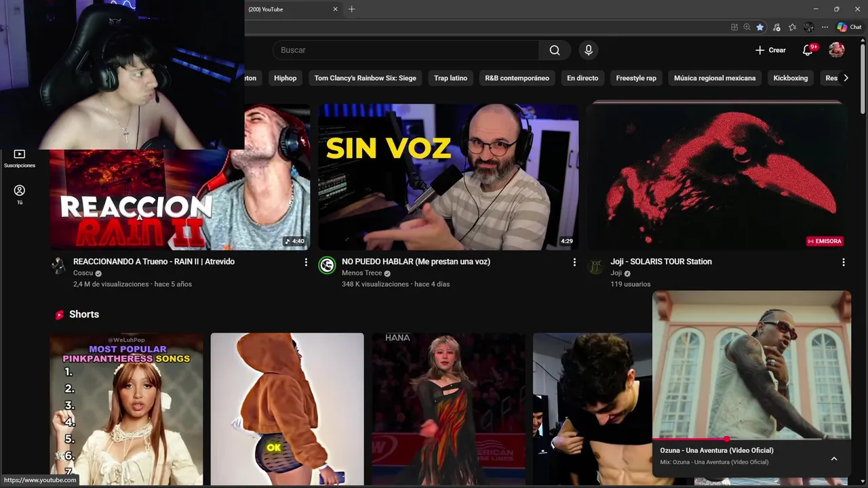Click the EMISORA badge on Joji thumbnail

(825, 241)
